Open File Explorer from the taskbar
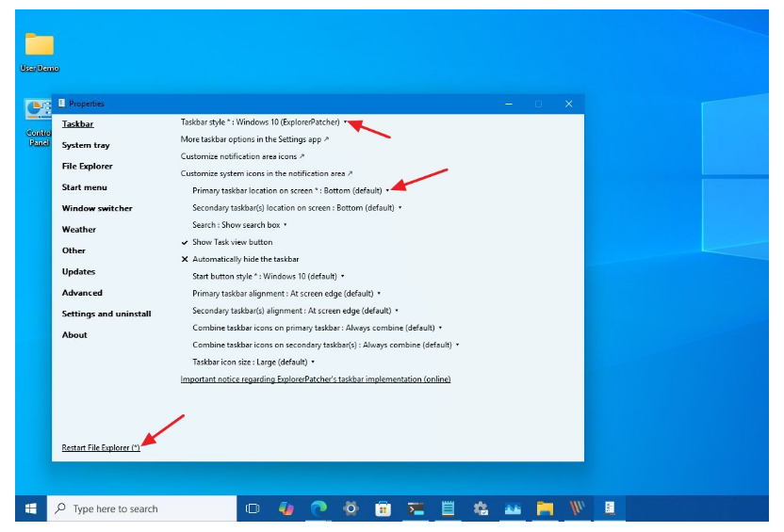The width and height of the screenshot is (784, 532). pos(545,508)
